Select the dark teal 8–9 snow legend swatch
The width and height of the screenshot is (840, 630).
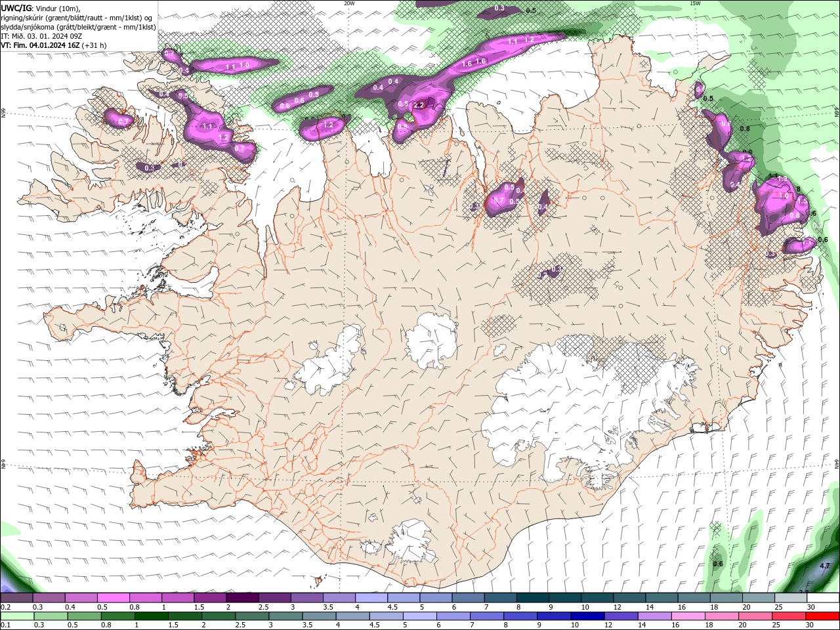532,598
